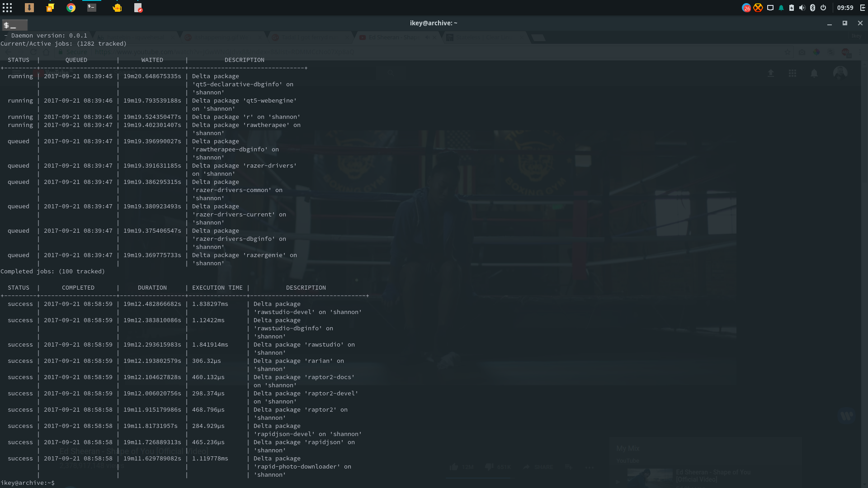This screenshot has width=868, height=488.
Task: Click the display tray icon
Action: pos(770,8)
